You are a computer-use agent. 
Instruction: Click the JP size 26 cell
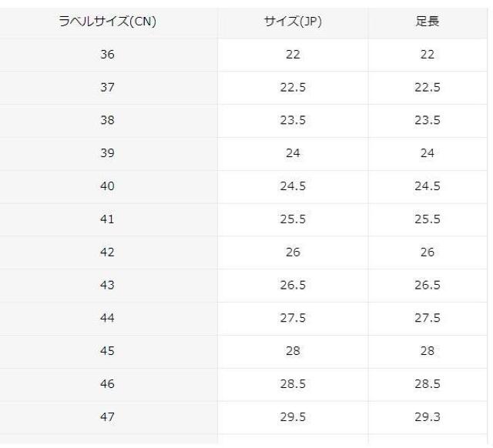point(292,252)
